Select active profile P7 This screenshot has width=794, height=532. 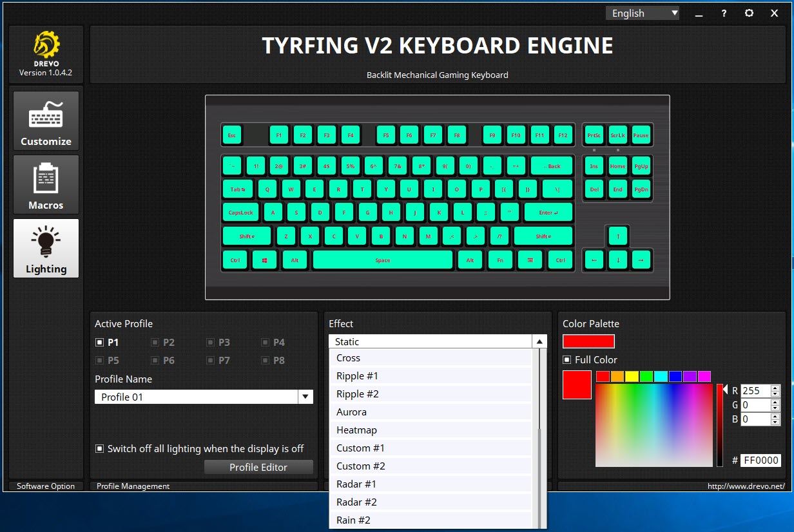[x=218, y=361]
